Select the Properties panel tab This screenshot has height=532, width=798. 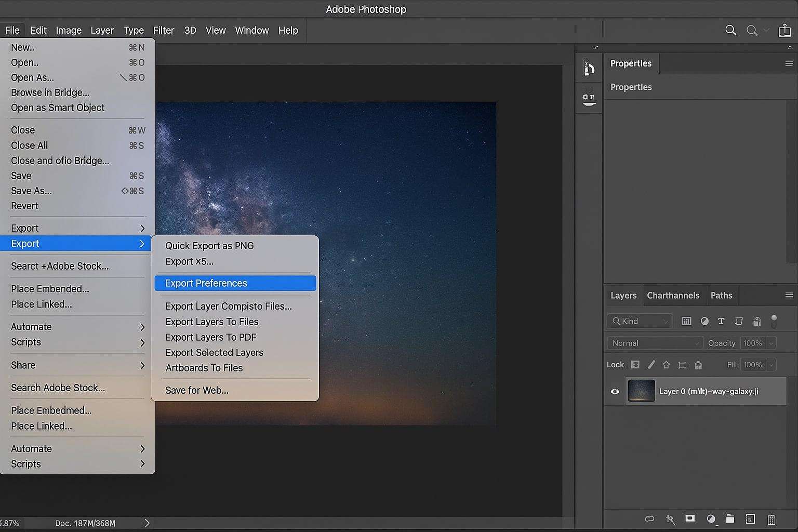coord(631,63)
